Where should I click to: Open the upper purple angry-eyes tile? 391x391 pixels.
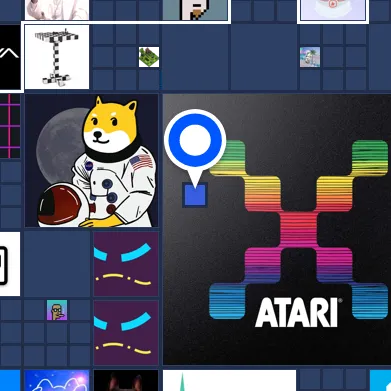tap(126, 264)
